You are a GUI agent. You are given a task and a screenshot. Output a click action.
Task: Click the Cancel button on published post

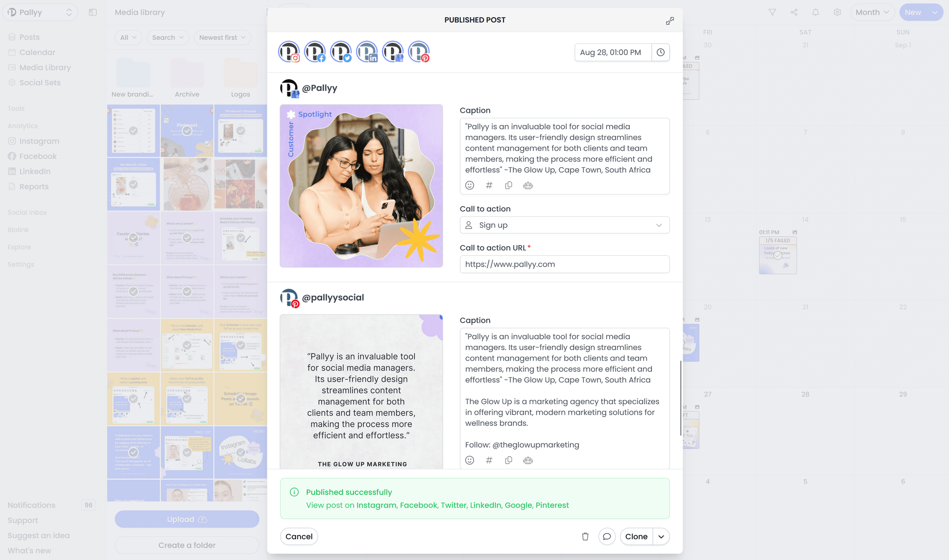click(299, 537)
